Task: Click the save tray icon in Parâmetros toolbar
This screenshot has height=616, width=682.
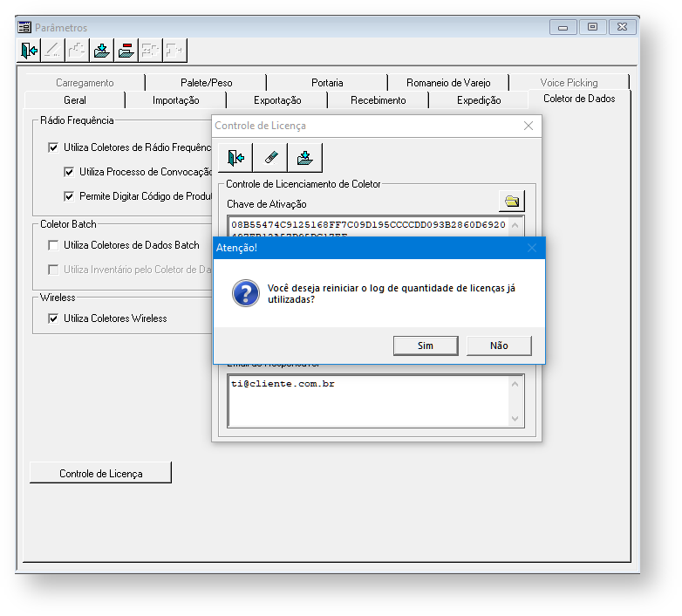Action: (102, 51)
